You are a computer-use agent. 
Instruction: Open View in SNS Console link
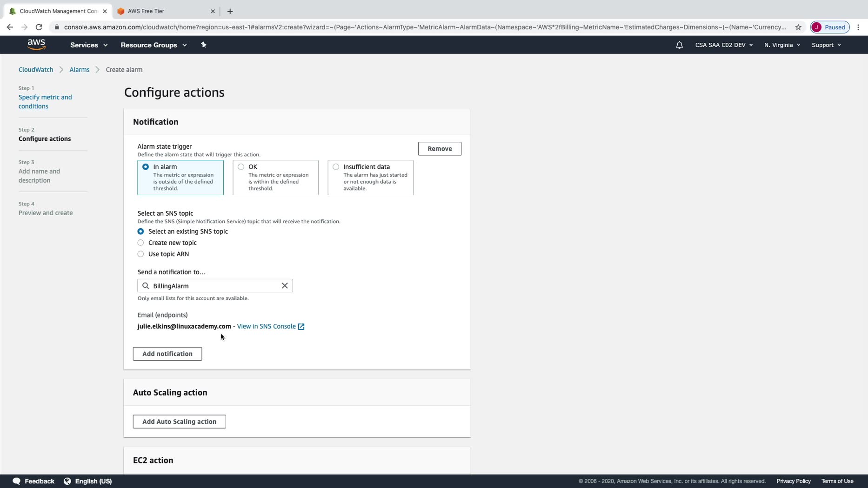[267, 326]
